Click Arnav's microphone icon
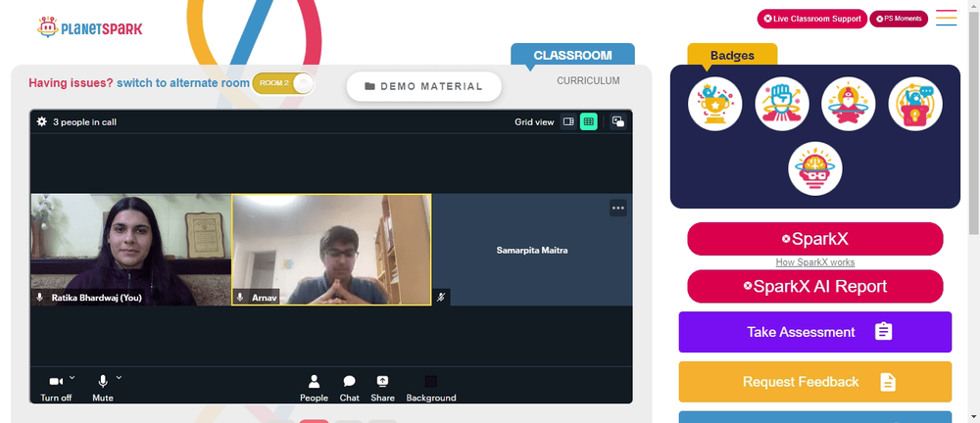Viewport: 980px width, 423px height. point(239,298)
